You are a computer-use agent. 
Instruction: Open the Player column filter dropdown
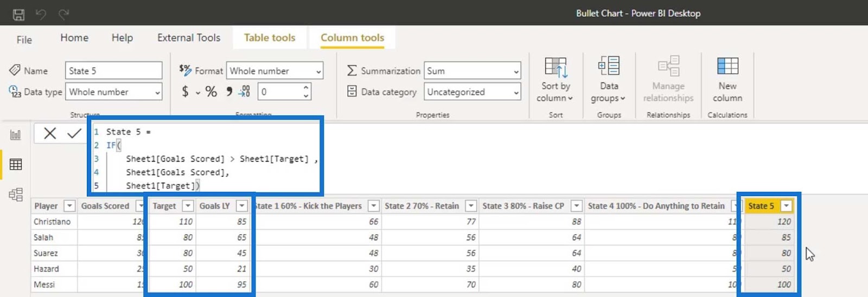(x=69, y=206)
